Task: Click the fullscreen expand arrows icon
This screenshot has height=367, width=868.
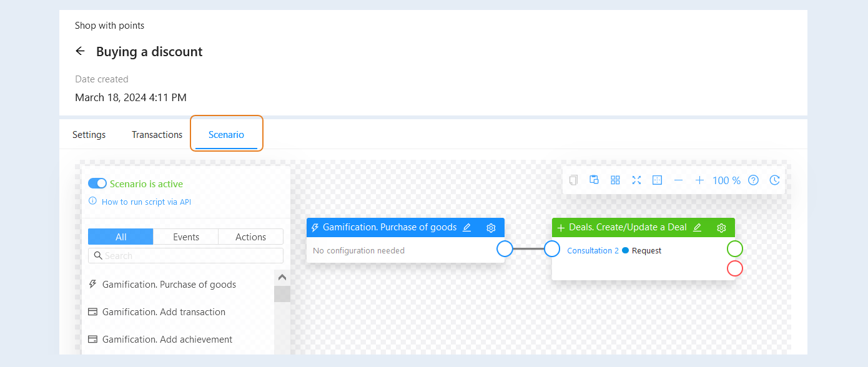Action: pyautogui.click(x=636, y=180)
